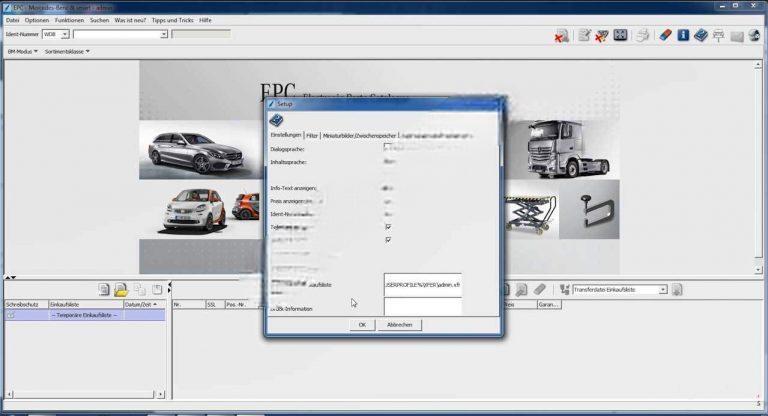The height and width of the screenshot is (416, 768).
Task: Click the grey eraser icon in lower toolbar
Action: tap(539, 290)
